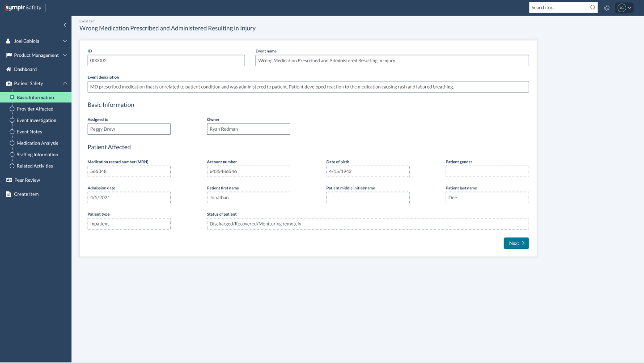Select the Provider Affected step

click(36, 109)
